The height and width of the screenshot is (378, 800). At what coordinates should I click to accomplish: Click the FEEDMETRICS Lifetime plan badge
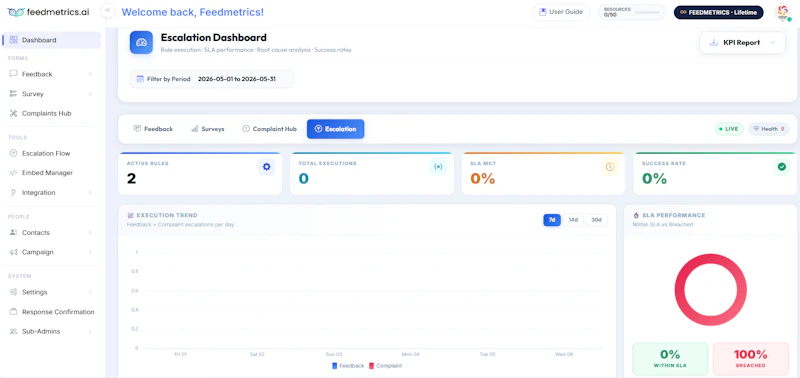[718, 12]
